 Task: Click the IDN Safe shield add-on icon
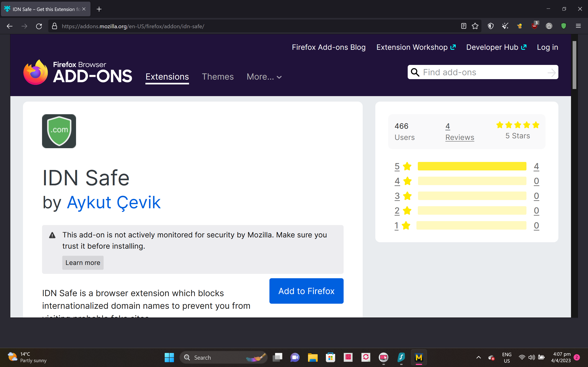click(x=59, y=131)
